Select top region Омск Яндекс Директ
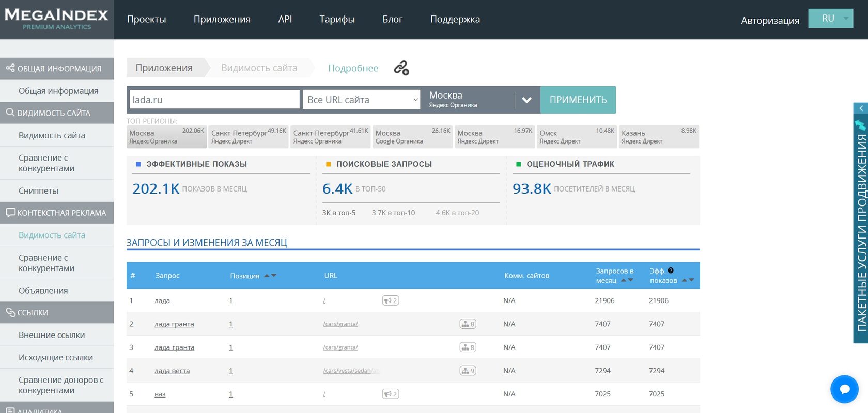 pos(577,137)
